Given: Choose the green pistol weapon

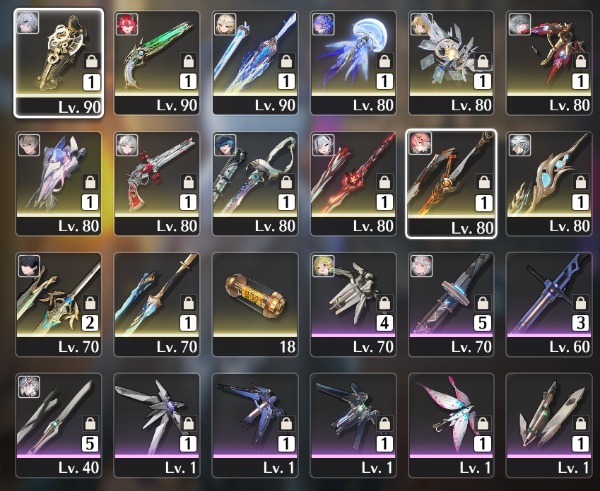Looking at the screenshot, I should coord(157,63).
